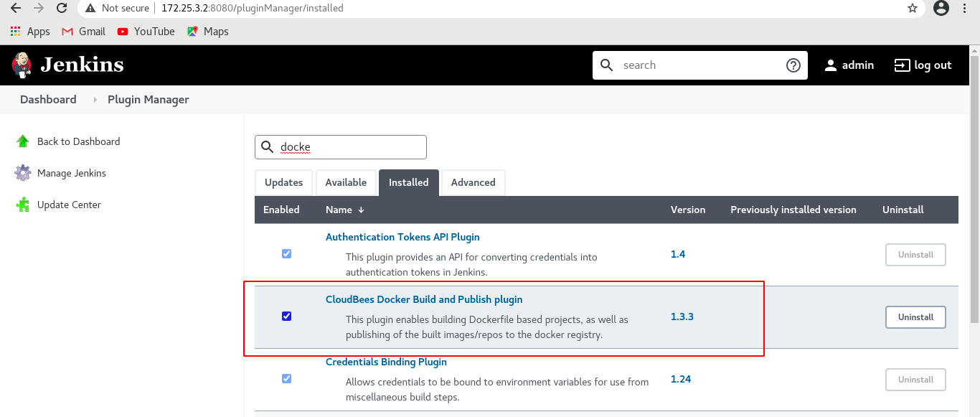Viewport: 980px width, 417px height.
Task: Click the Not secure warning icon
Action: tap(90, 9)
